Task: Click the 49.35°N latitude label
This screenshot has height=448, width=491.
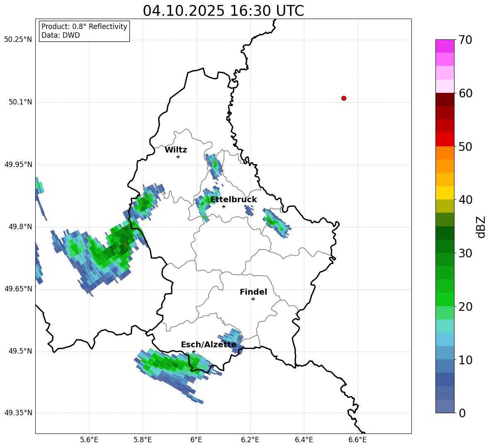Action: tap(18, 413)
